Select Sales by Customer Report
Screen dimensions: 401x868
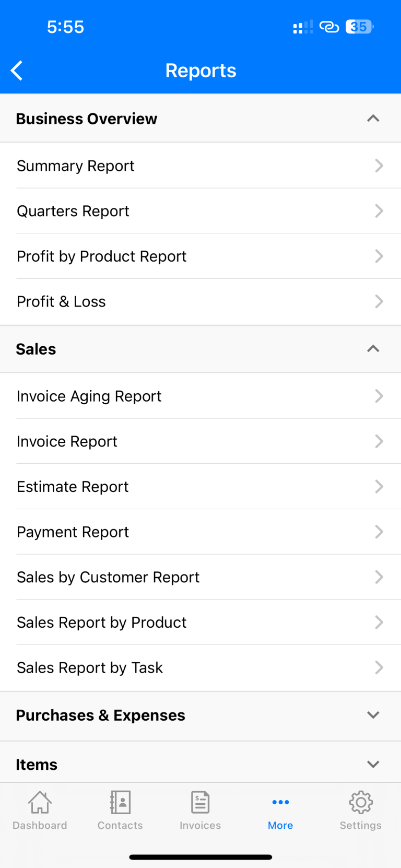coord(108,577)
